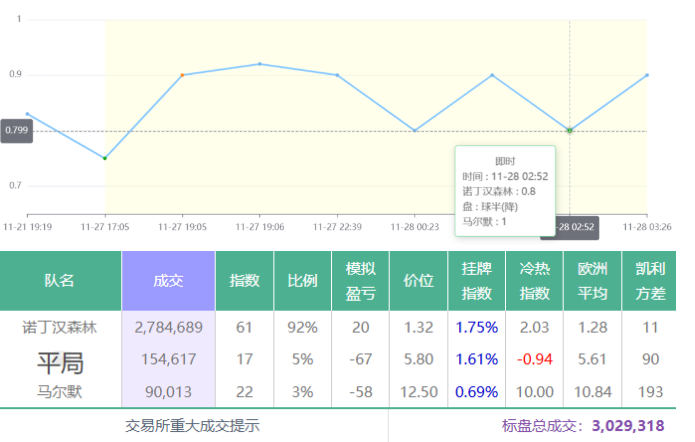Click the last data point at 11-28 03:26
The image size is (695, 442).
click(x=647, y=75)
